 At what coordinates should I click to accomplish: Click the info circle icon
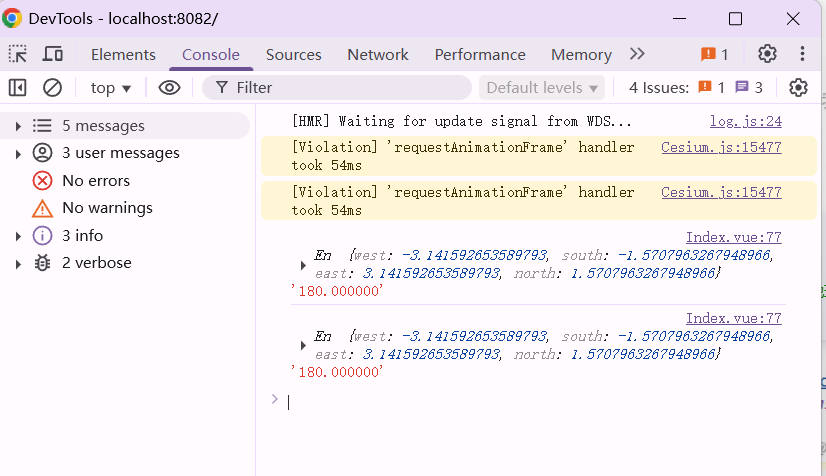coord(42,235)
